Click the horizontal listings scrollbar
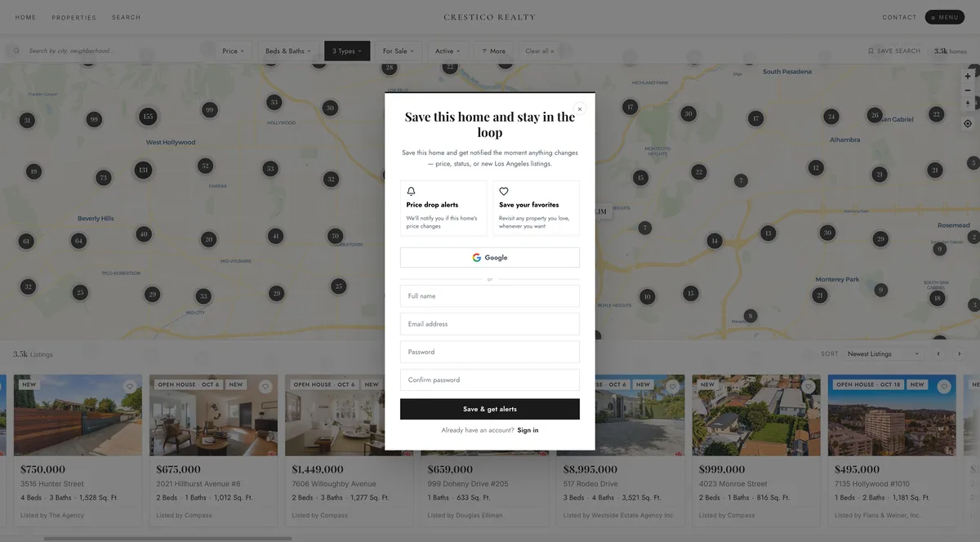 point(167,539)
